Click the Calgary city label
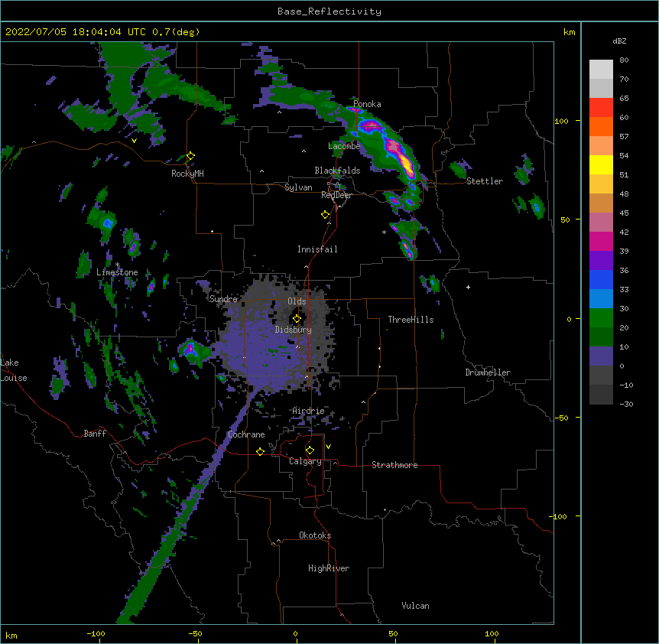Screen dimensions: 659x644 pos(305,461)
